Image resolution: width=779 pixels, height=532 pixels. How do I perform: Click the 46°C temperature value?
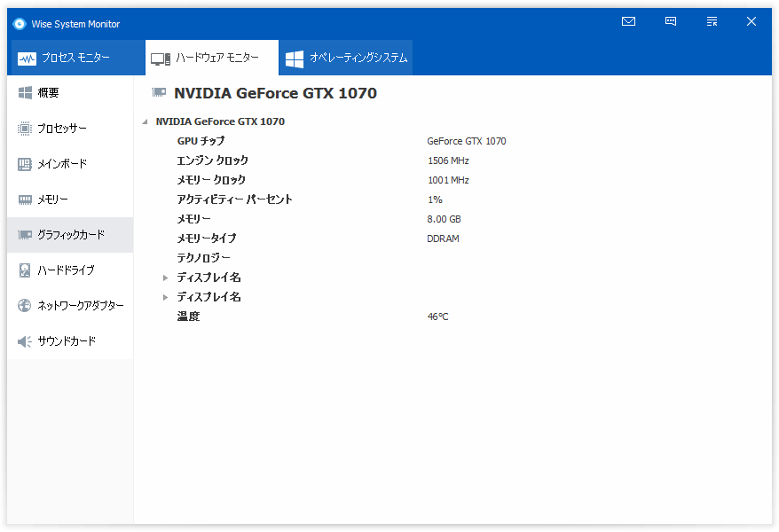[x=437, y=317]
